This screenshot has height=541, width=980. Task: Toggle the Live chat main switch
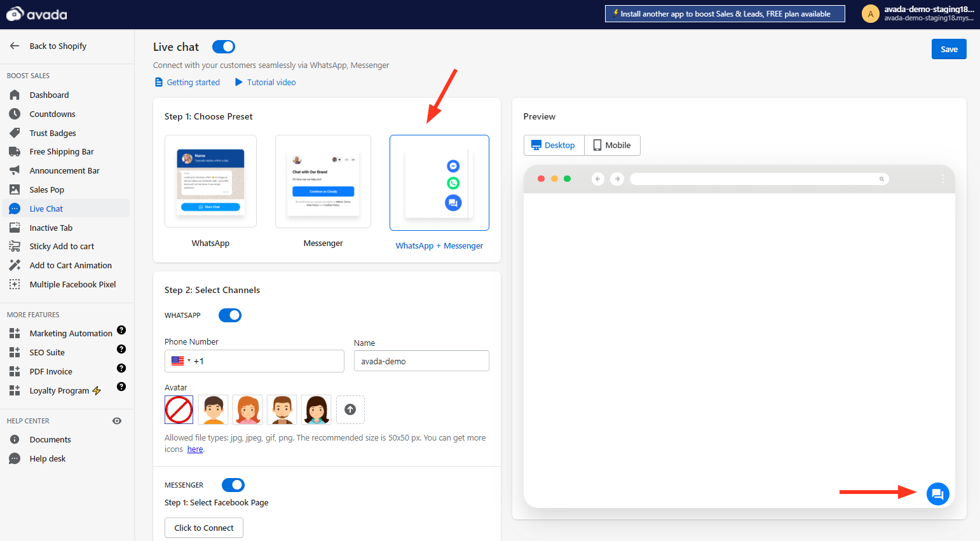pos(224,46)
